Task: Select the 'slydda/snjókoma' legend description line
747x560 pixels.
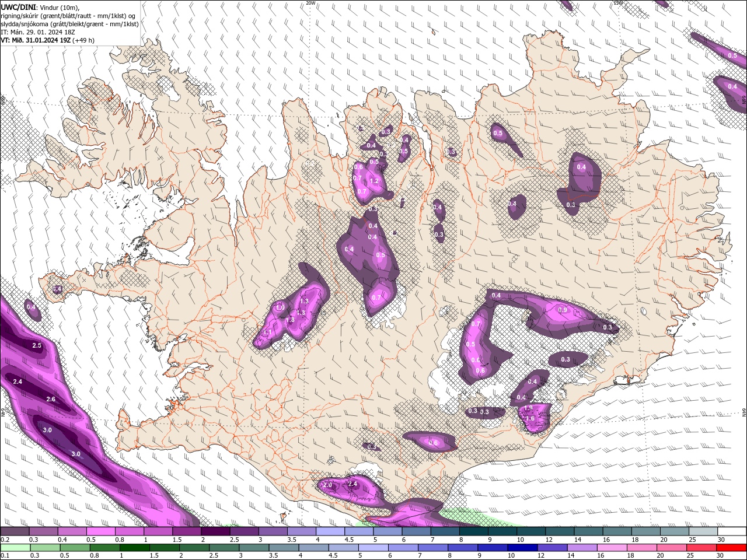Action: click(x=69, y=24)
